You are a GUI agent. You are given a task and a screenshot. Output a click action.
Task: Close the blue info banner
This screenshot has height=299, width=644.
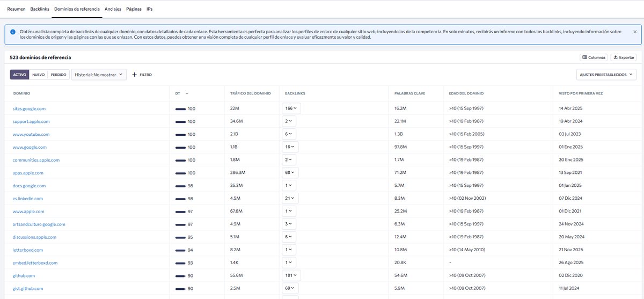[635, 32]
